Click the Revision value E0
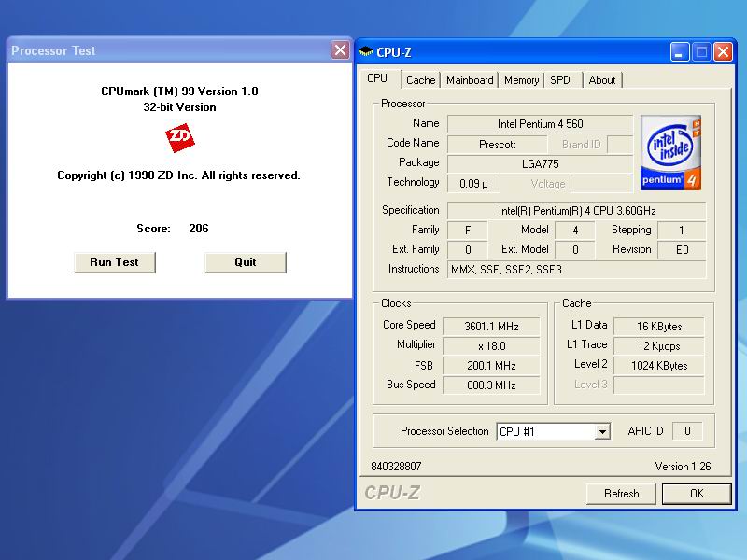 click(682, 250)
